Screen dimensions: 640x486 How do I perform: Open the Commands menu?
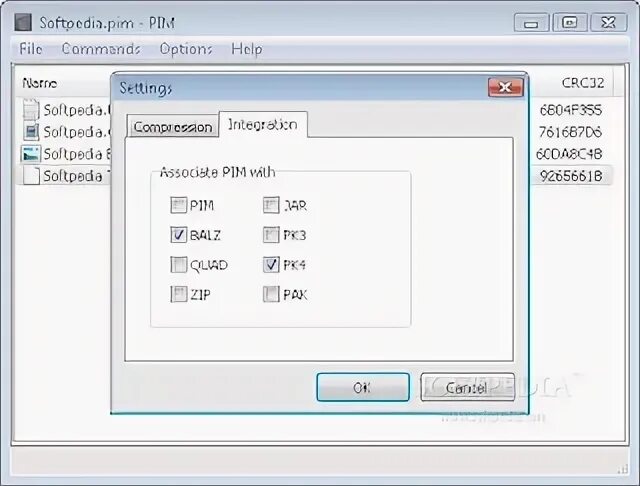(101, 49)
